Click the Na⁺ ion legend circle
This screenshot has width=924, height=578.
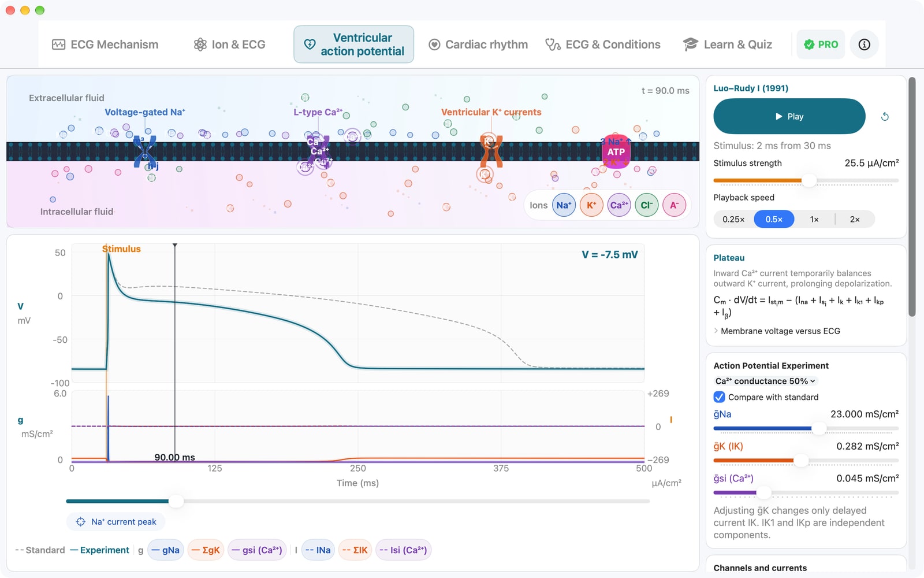[564, 205]
